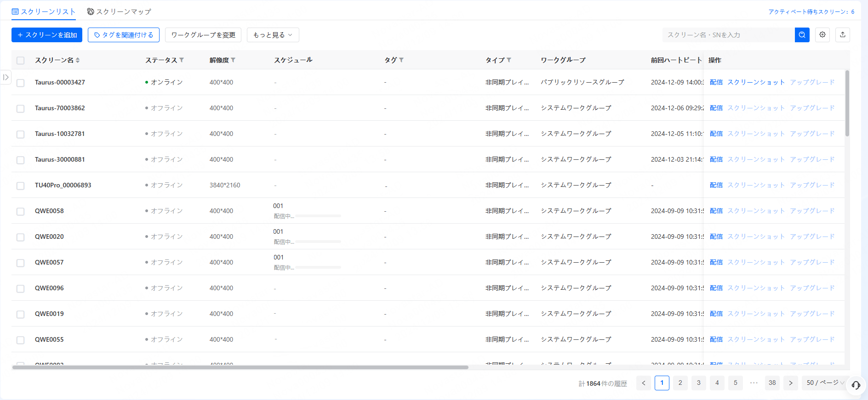
Task: Tick the checkbox for QWE0058
Action: [20, 212]
